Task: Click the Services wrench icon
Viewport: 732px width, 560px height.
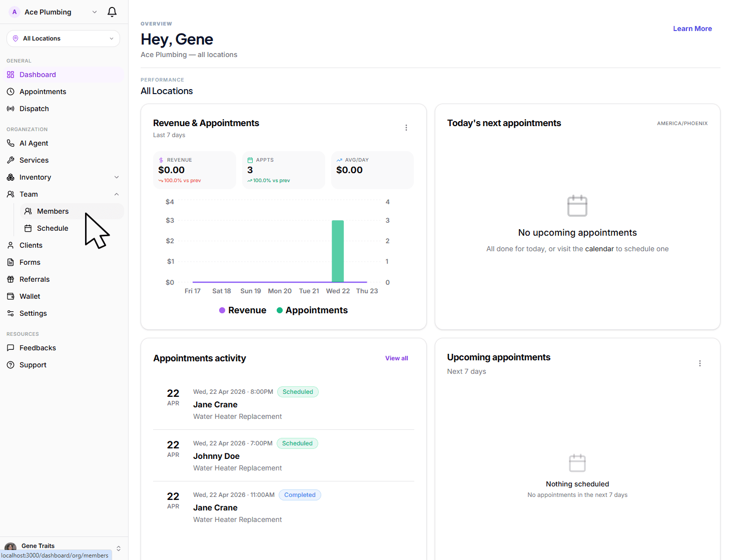Action: 11,160
